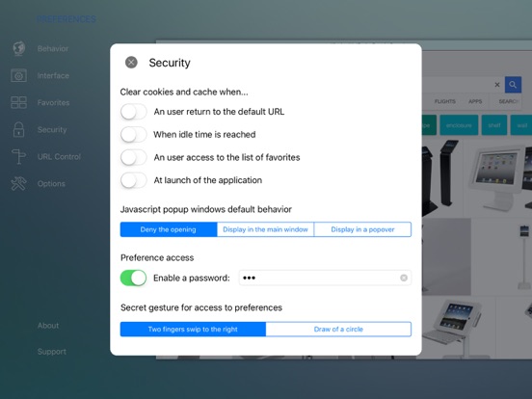The image size is (532, 399).
Task: Open URL Control signpost icon
Action: pos(18,157)
